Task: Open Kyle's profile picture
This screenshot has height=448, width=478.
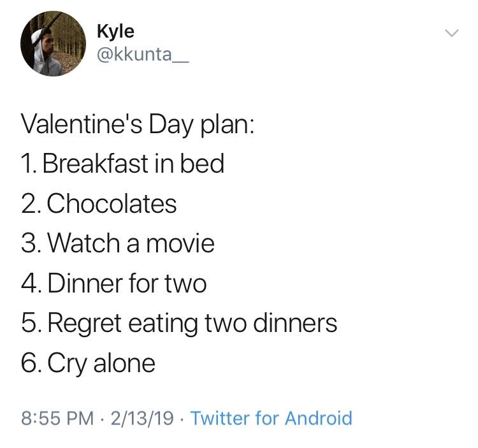Action: click(53, 43)
